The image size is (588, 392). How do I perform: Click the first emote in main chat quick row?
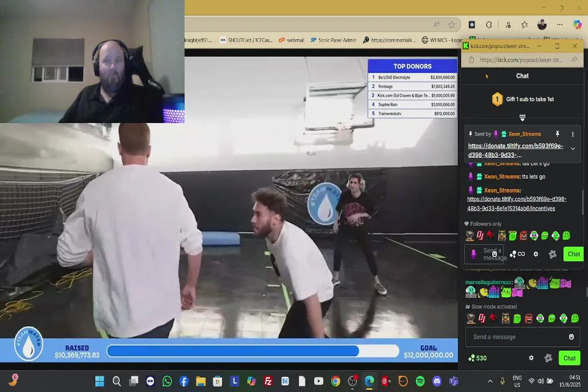(x=470, y=319)
